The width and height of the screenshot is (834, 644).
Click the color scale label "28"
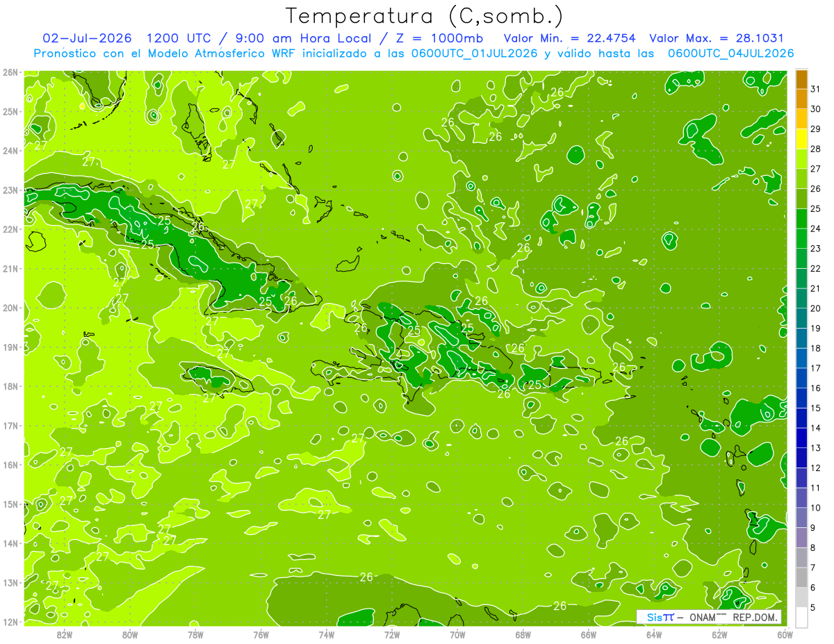tap(816, 149)
